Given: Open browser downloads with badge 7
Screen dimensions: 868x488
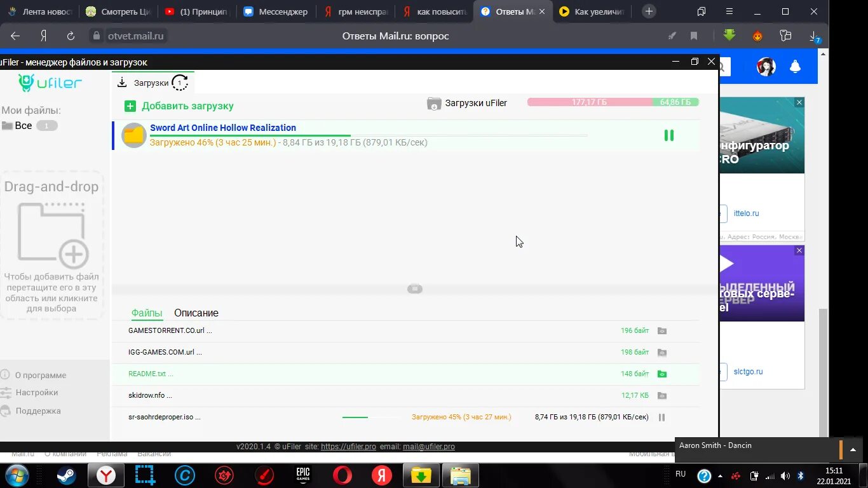Looking at the screenshot, I should (x=814, y=37).
